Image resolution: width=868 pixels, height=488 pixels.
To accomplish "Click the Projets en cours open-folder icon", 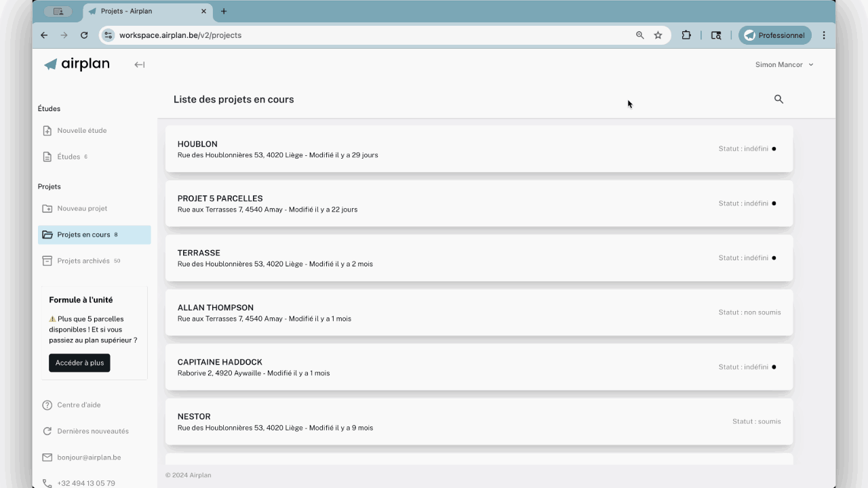I will (x=47, y=235).
